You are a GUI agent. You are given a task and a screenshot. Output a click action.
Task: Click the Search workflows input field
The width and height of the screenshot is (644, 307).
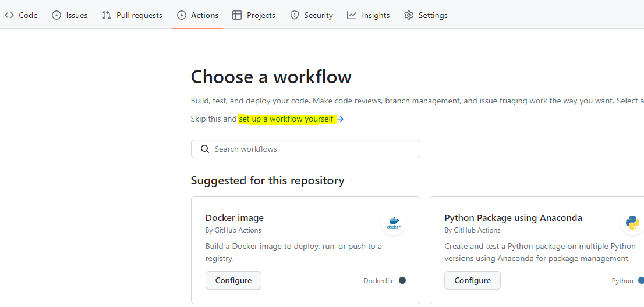point(306,149)
